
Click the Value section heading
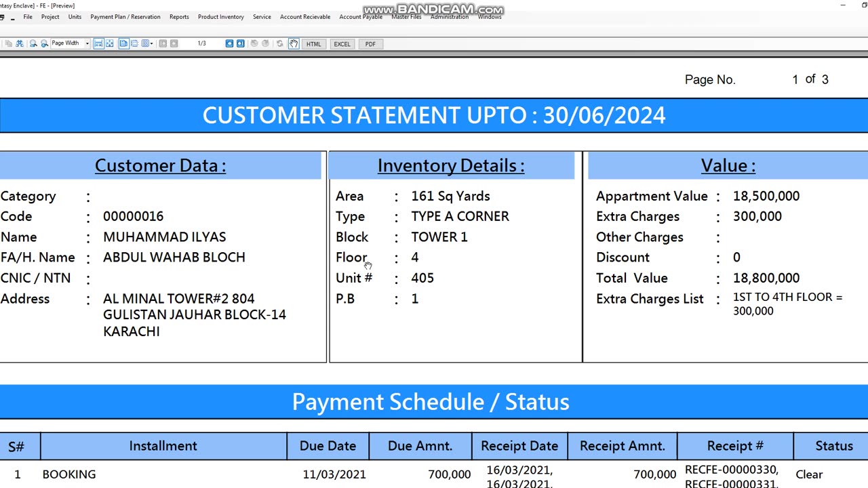[x=728, y=165]
